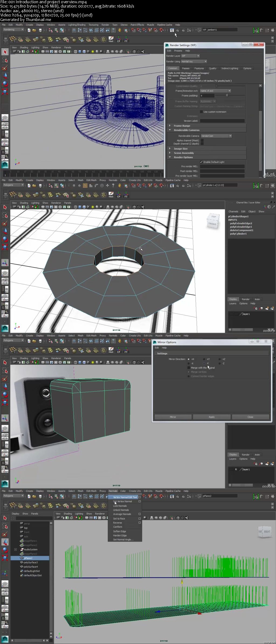Choose the Lasso tool in top frame toolbox

point(5,60)
